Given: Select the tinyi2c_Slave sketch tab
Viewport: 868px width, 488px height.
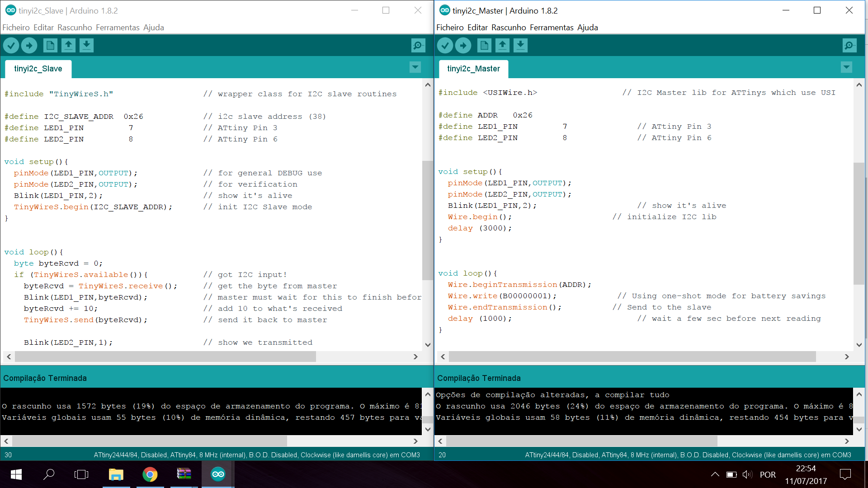Looking at the screenshot, I should point(38,69).
